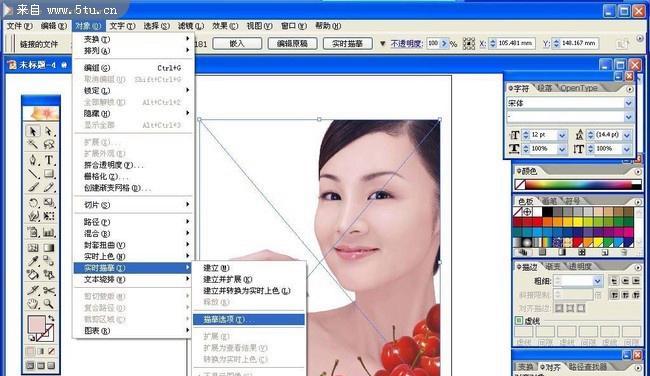Select the Column Graph tool
Image resolution: width=650 pixels, height=376 pixels.
(49, 232)
